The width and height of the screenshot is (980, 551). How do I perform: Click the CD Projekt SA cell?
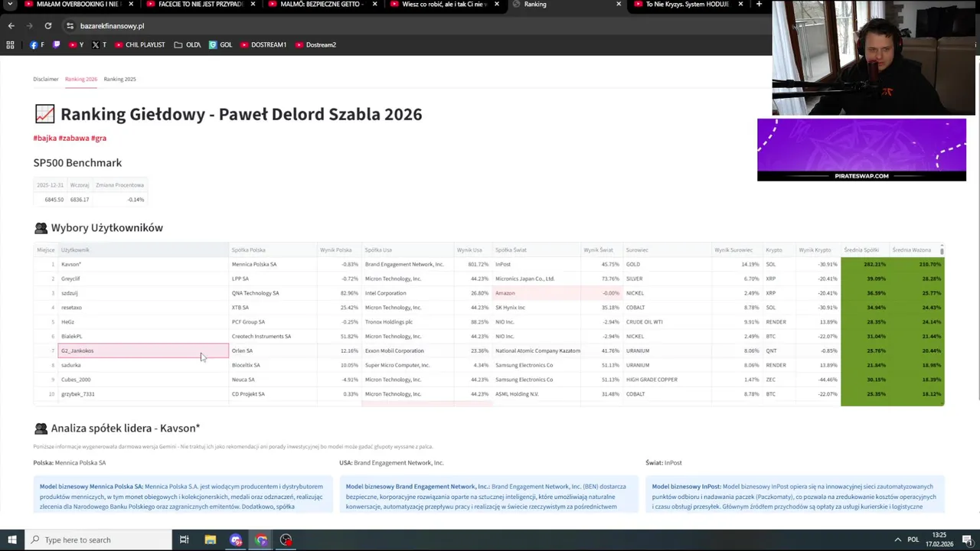coord(273,394)
